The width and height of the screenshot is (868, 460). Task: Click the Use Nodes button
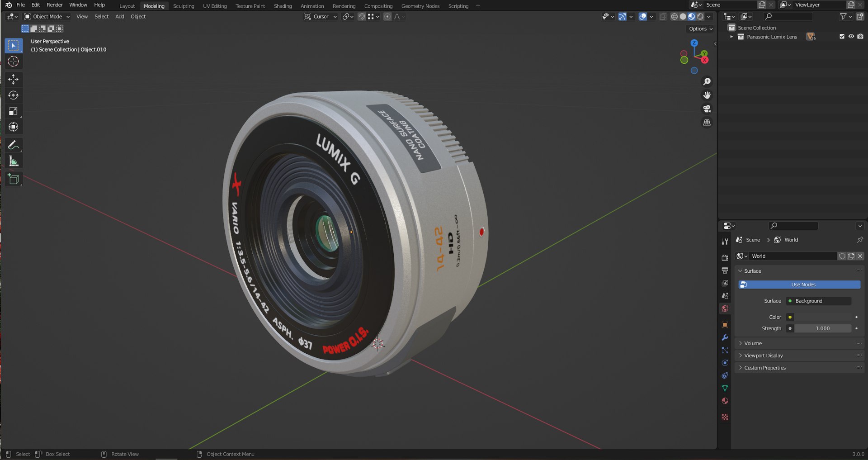(x=799, y=285)
